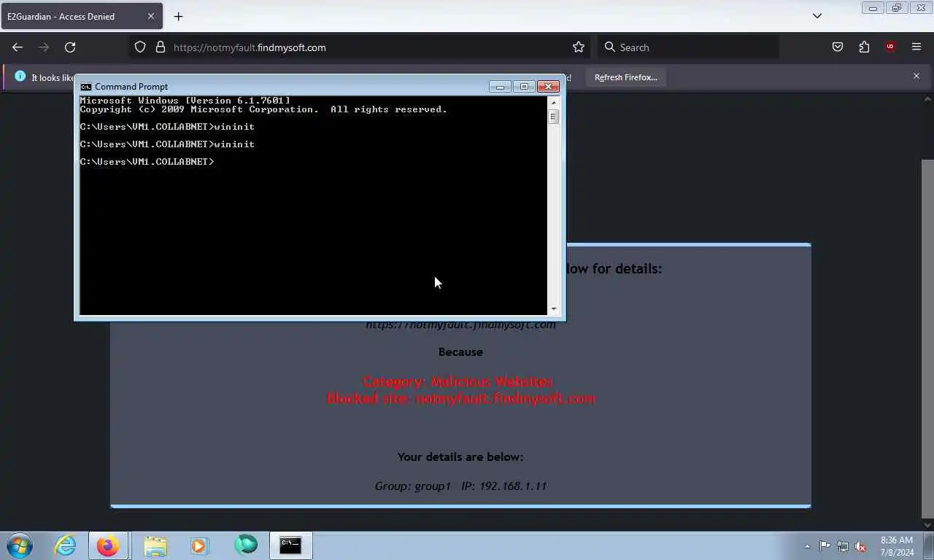This screenshot has width=934, height=560.
Task: Click Command Prompt scroll up arrow
Action: (553, 103)
